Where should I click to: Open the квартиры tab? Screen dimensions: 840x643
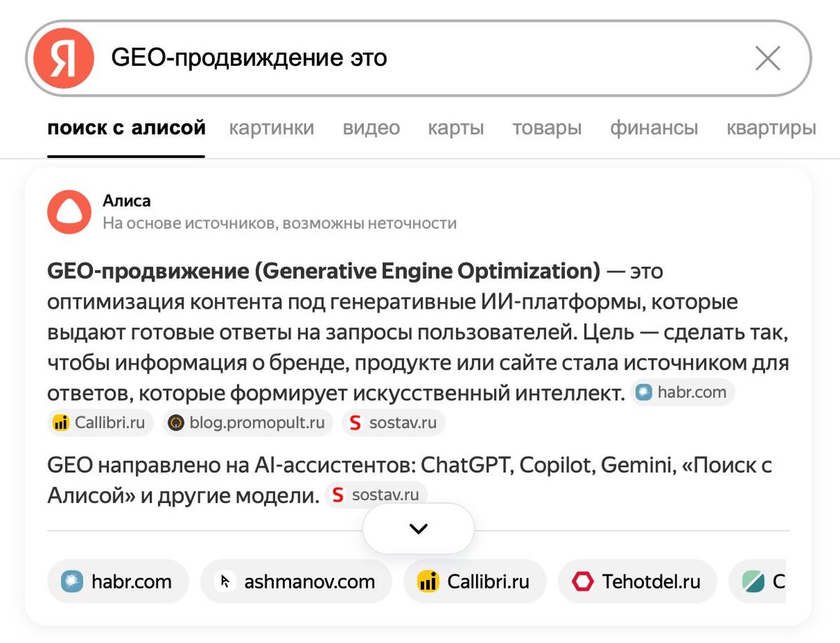point(771,128)
